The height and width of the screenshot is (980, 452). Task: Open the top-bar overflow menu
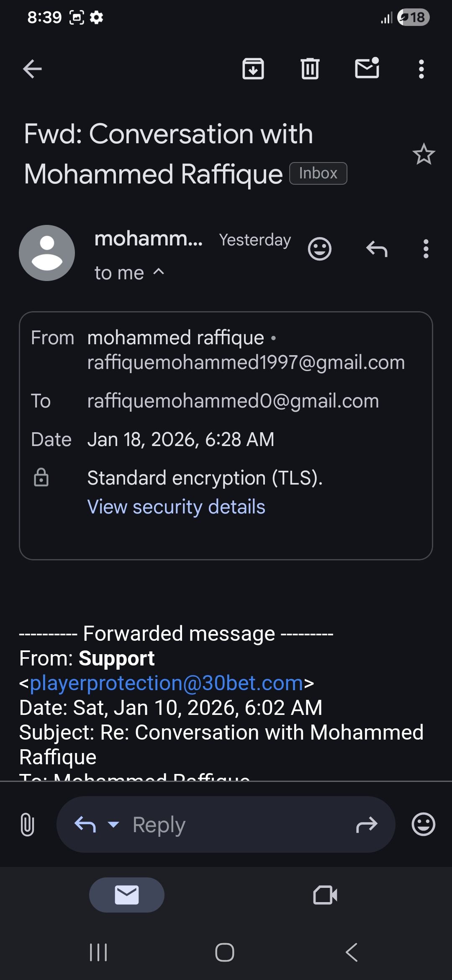click(x=421, y=69)
